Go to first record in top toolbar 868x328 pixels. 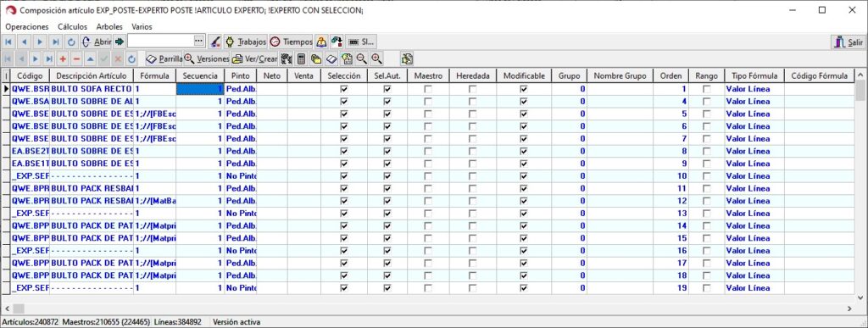pos(8,42)
